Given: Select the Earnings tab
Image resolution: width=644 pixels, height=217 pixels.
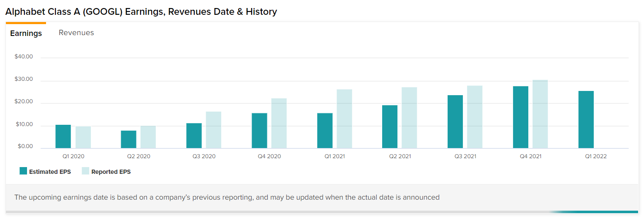Looking at the screenshot, I should (26, 33).
